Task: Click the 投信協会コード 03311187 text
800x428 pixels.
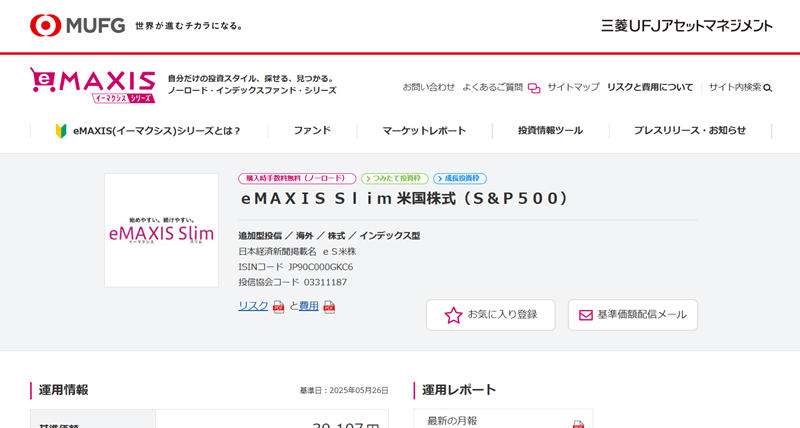Action: click(292, 282)
